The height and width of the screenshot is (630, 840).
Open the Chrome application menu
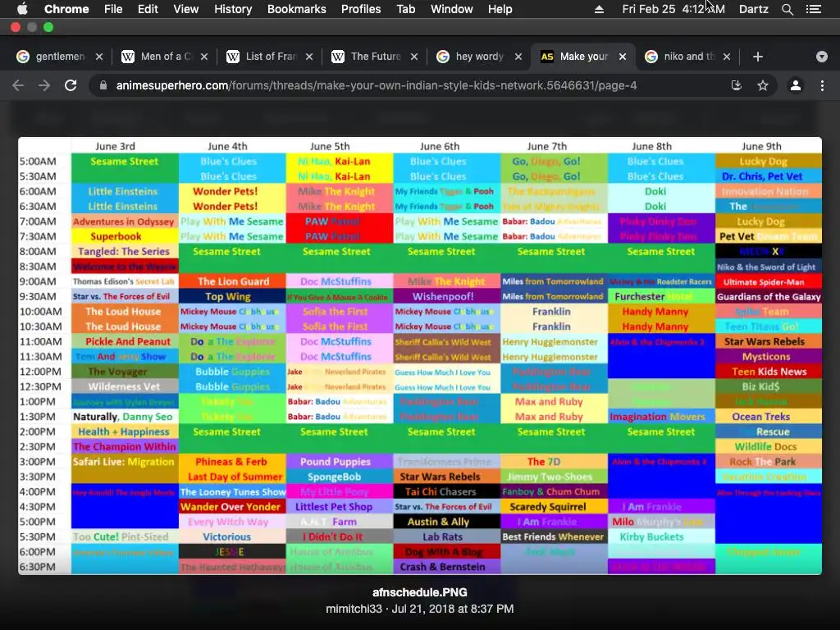66,9
